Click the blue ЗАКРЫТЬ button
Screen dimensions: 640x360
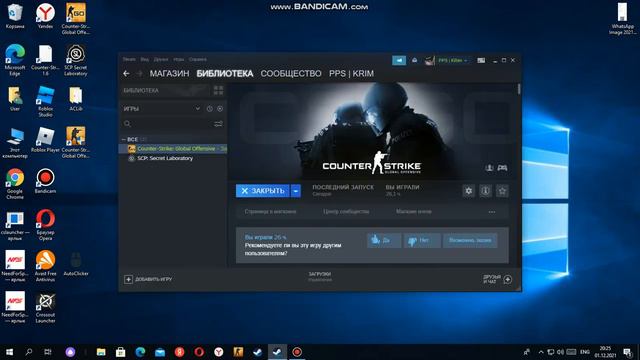point(262,191)
